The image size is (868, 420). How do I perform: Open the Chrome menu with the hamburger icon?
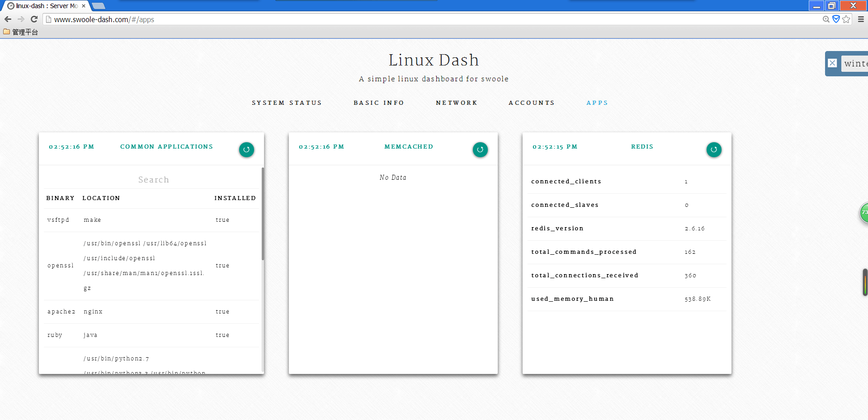pyautogui.click(x=861, y=19)
